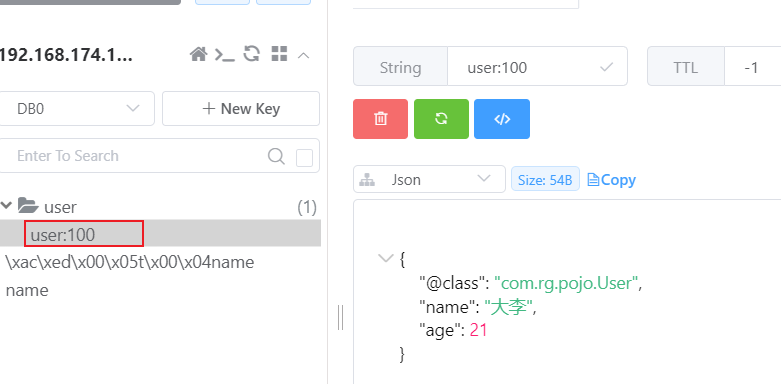The image size is (781, 384).
Task: Click the String type label
Action: tap(400, 67)
